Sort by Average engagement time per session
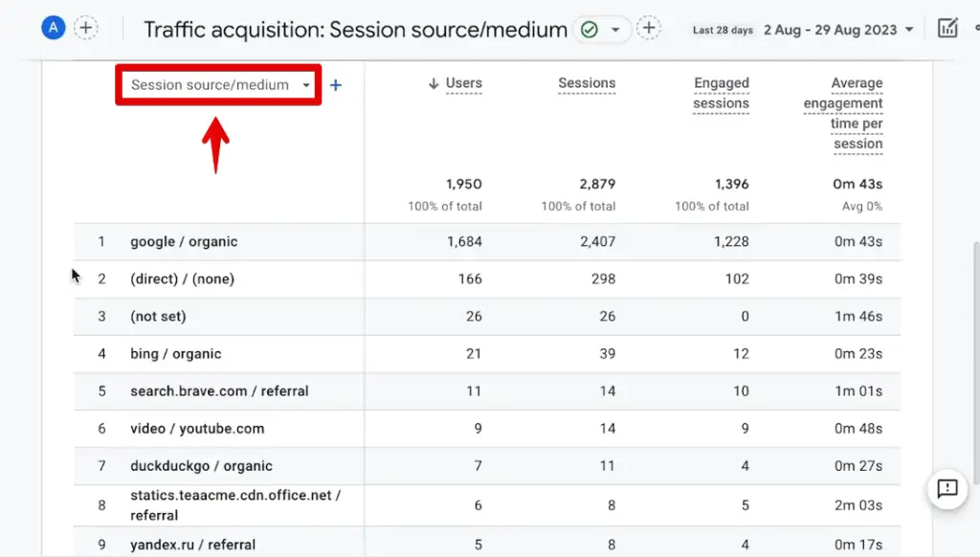 [x=843, y=113]
